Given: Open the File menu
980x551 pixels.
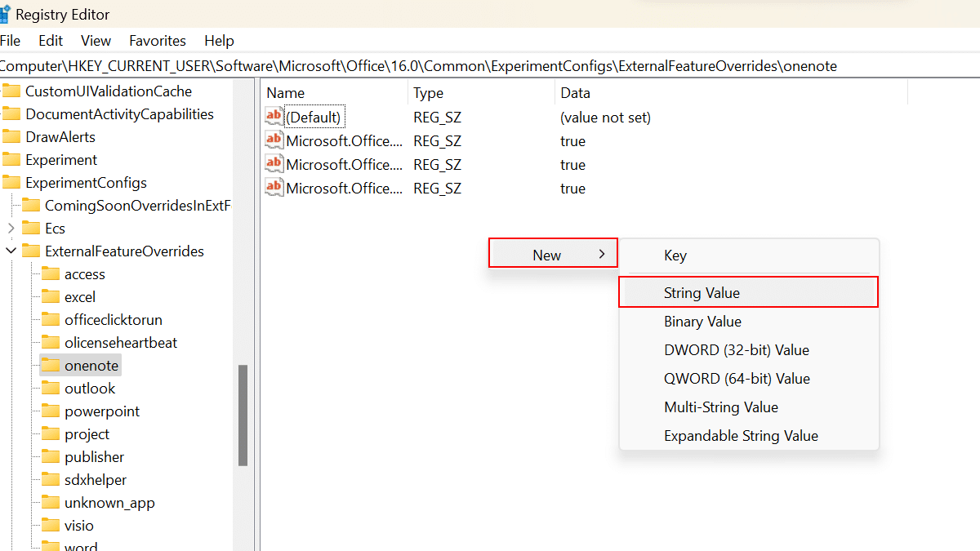Looking at the screenshot, I should 10,40.
